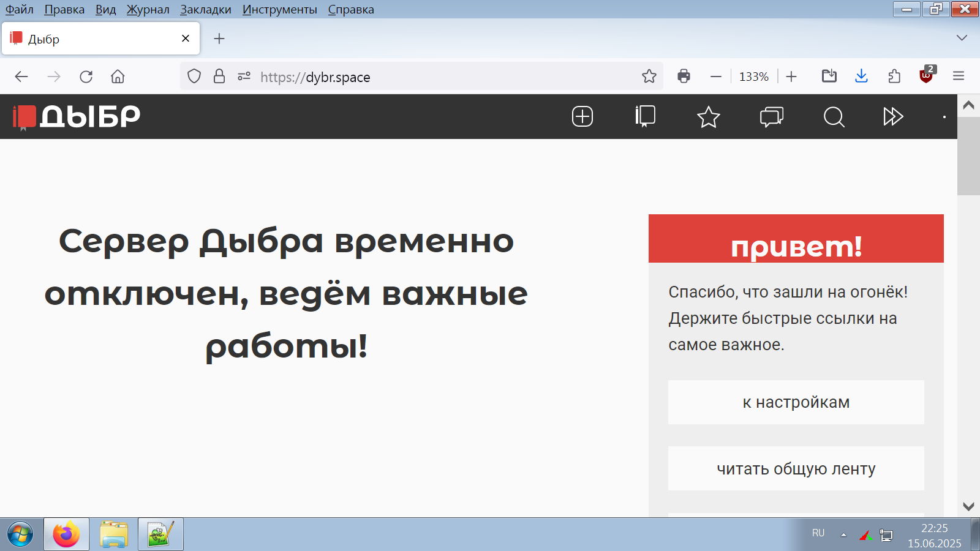This screenshot has width=980, height=551.
Task: Click the scrollbar up arrow
Action: click(x=968, y=105)
